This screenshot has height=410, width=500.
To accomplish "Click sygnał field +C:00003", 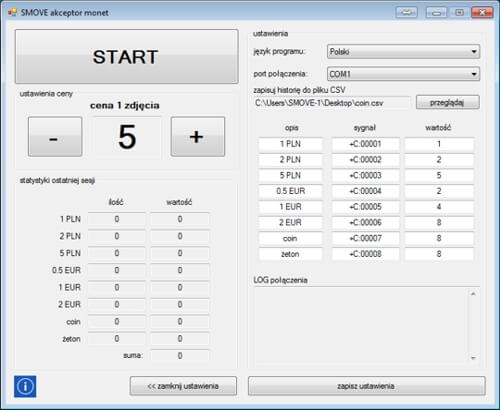I will tap(365, 175).
